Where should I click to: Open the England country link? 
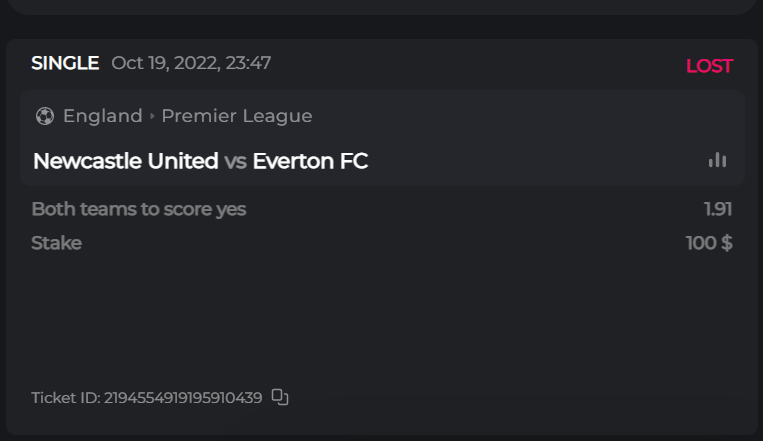pos(102,116)
